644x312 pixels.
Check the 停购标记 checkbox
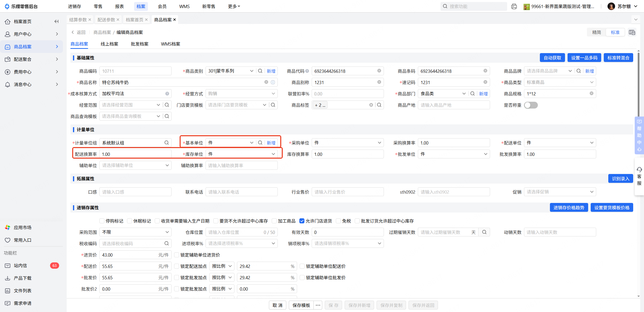[102, 221]
